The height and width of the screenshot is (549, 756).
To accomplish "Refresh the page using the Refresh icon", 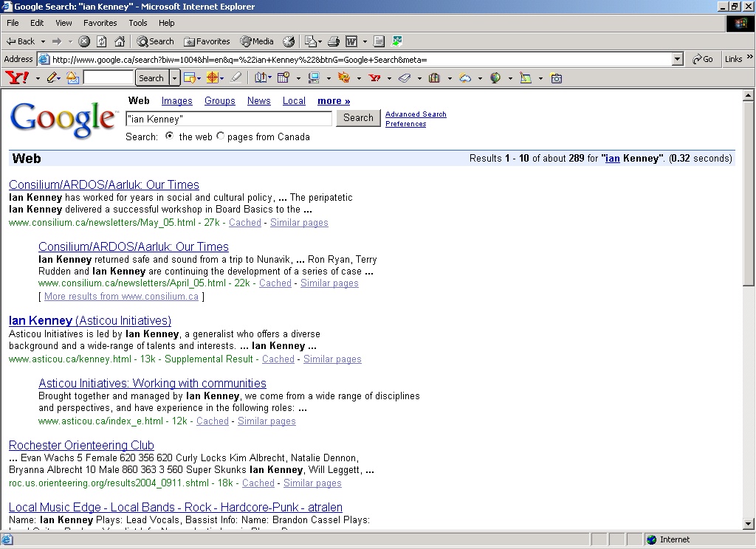I will click(102, 41).
